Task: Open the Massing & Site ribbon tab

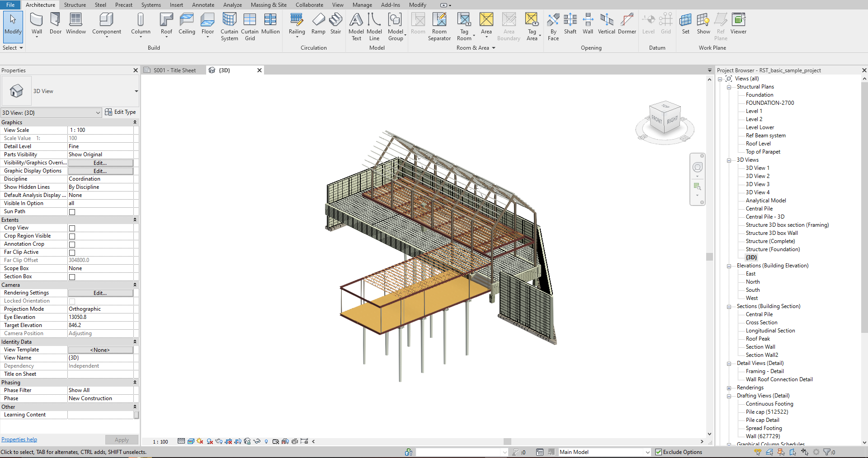Action: pyautogui.click(x=269, y=5)
